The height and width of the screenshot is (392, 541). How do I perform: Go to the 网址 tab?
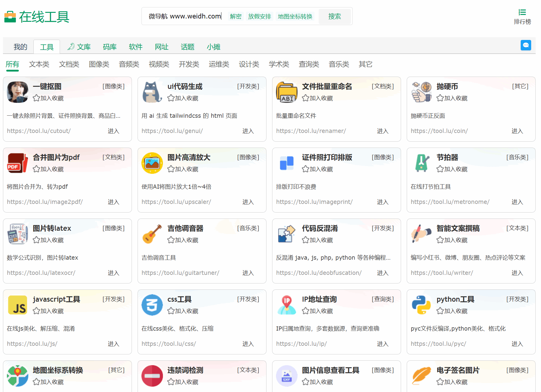[x=161, y=47]
